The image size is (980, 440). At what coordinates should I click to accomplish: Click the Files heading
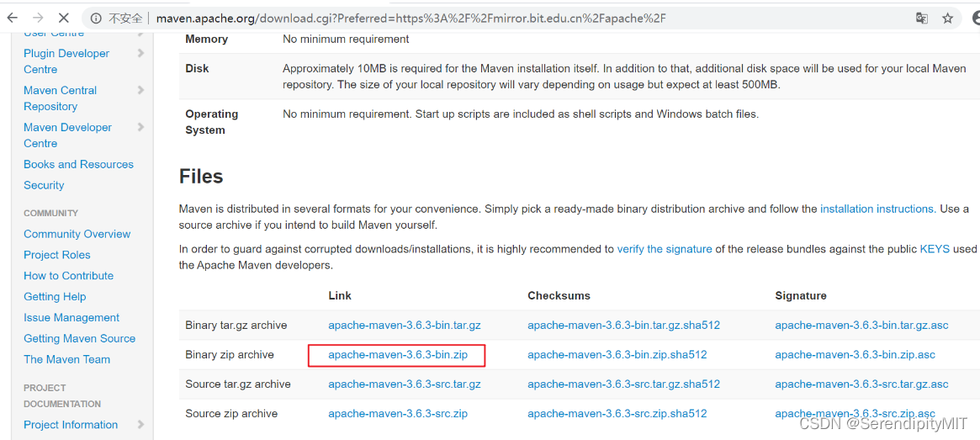click(x=201, y=176)
